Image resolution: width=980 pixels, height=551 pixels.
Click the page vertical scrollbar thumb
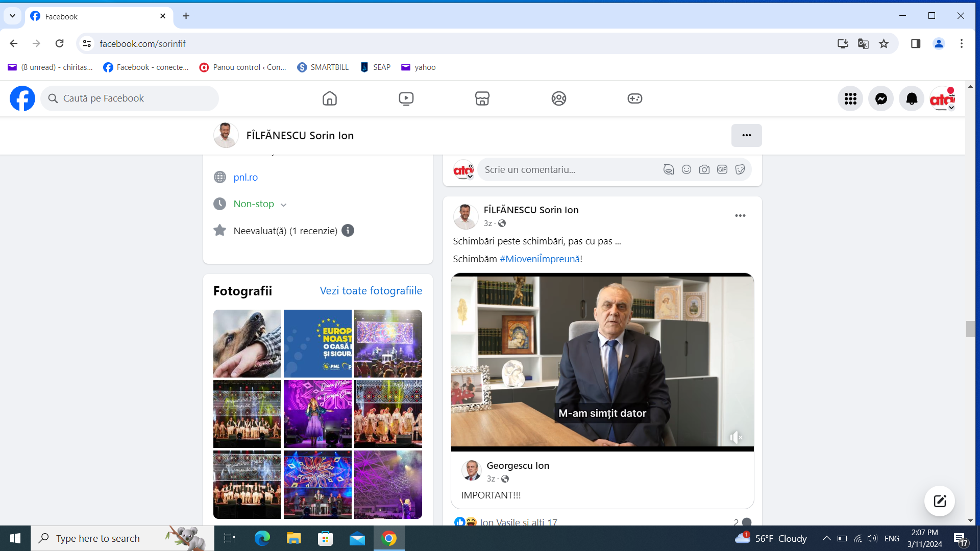(970, 329)
